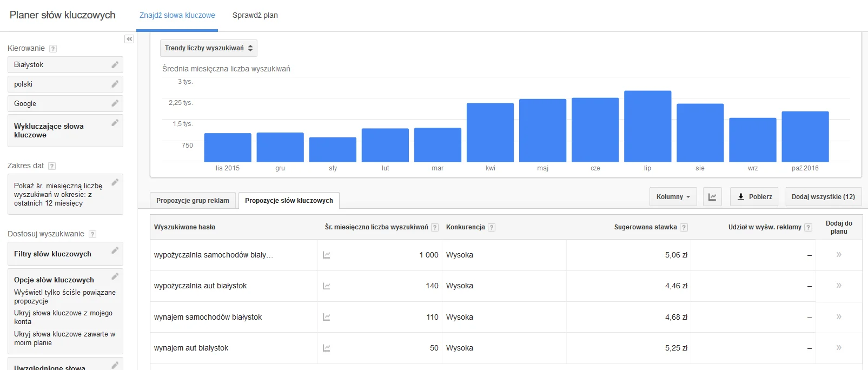Click keyword wypożyczalnia aut białystok
868x370 pixels.
click(x=200, y=286)
